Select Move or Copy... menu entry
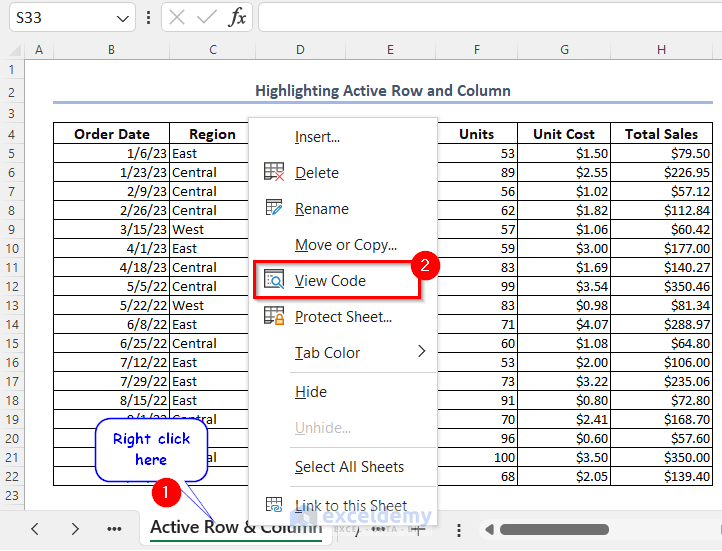 click(345, 245)
